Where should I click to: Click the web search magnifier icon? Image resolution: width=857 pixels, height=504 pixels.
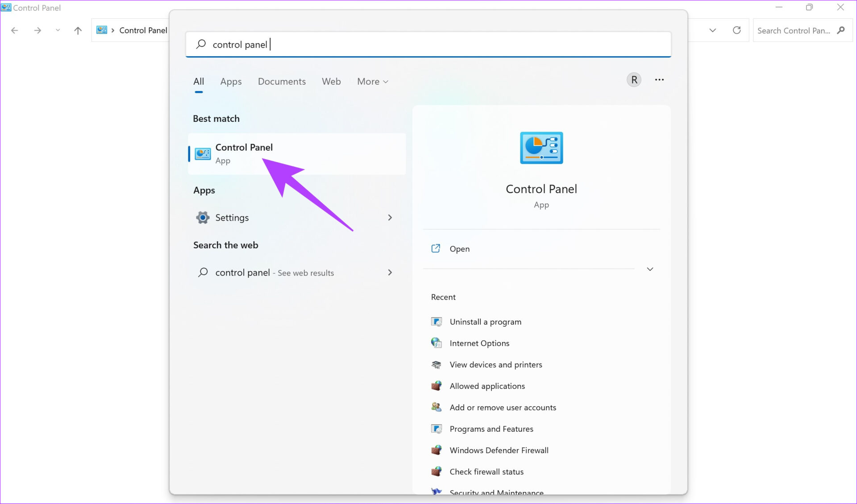click(203, 273)
